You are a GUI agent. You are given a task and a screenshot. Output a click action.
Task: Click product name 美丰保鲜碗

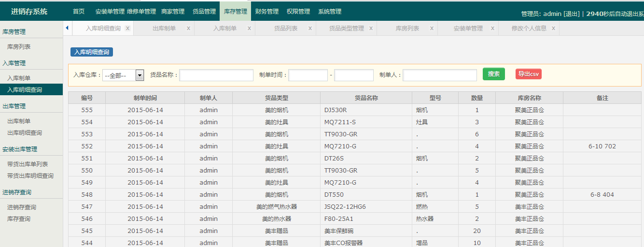coord(339,231)
